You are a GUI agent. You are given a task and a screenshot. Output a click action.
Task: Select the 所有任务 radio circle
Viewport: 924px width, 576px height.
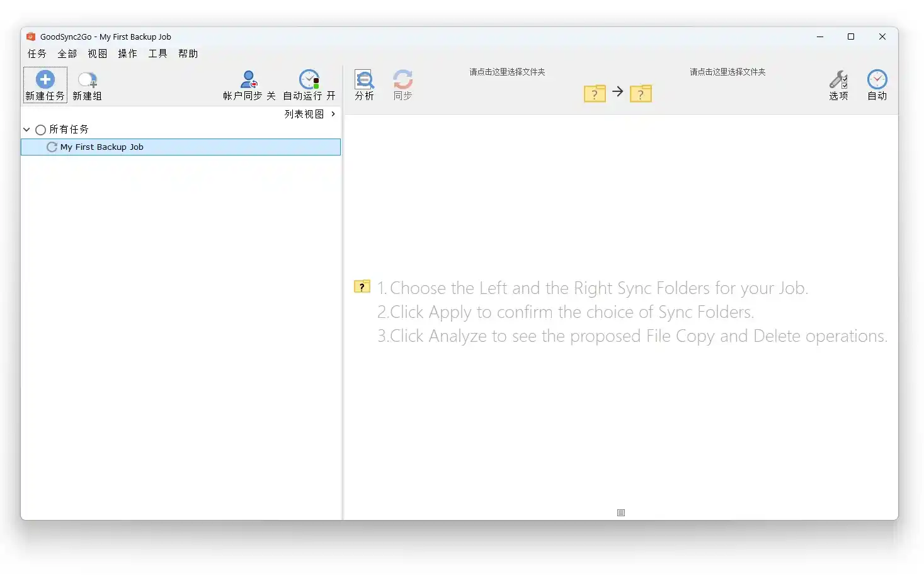pos(40,130)
